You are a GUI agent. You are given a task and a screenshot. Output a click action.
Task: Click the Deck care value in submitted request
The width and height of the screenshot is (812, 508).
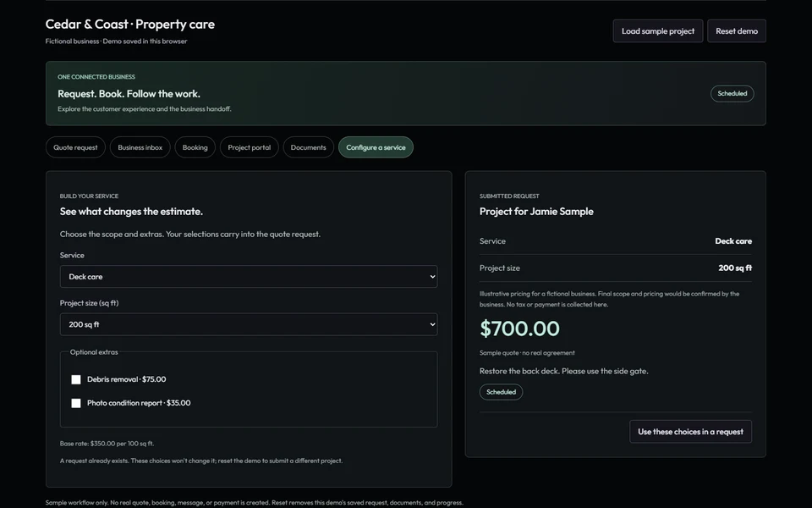(x=733, y=241)
